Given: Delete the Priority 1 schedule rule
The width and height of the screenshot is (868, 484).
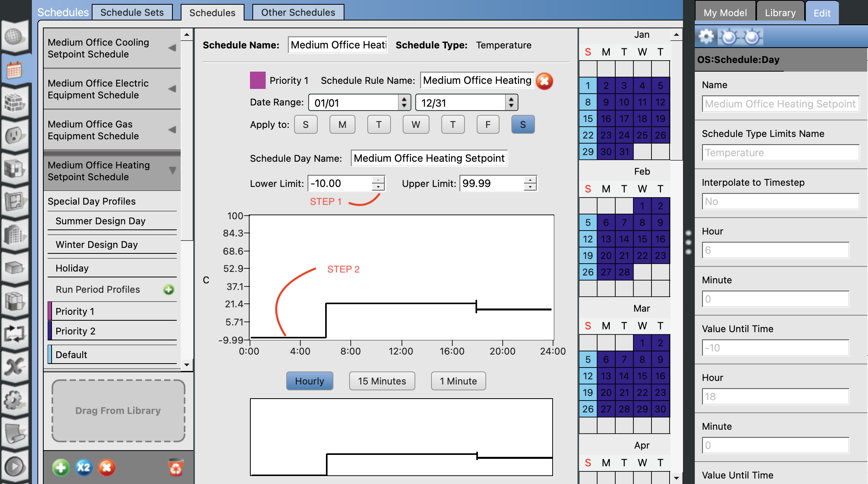Looking at the screenshot, I should click(545, 81).
